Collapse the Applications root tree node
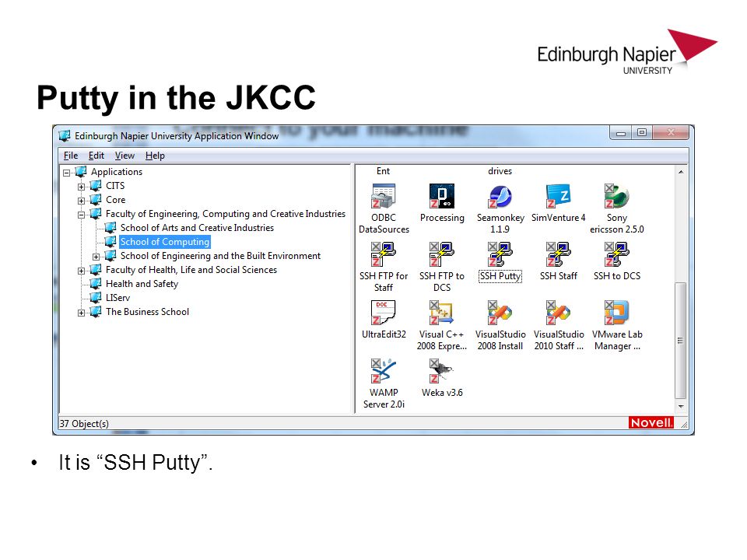This screenshot has height=560, width=747. (67, 173)
